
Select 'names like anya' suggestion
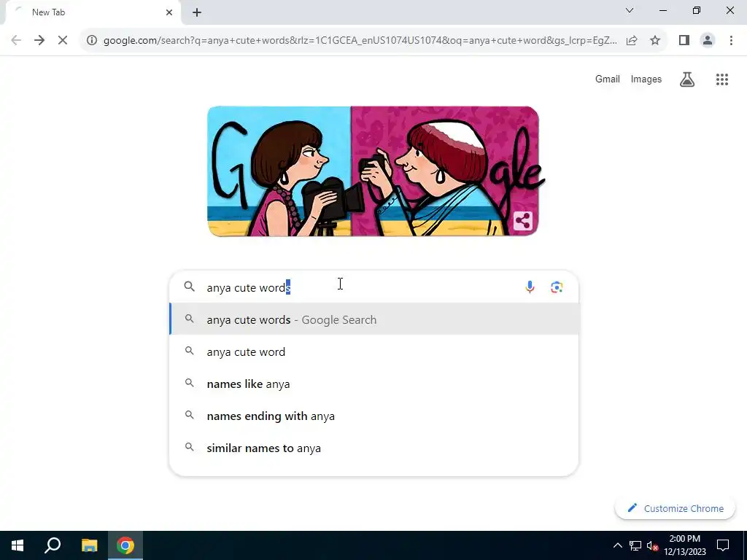(x=374, y=384)
